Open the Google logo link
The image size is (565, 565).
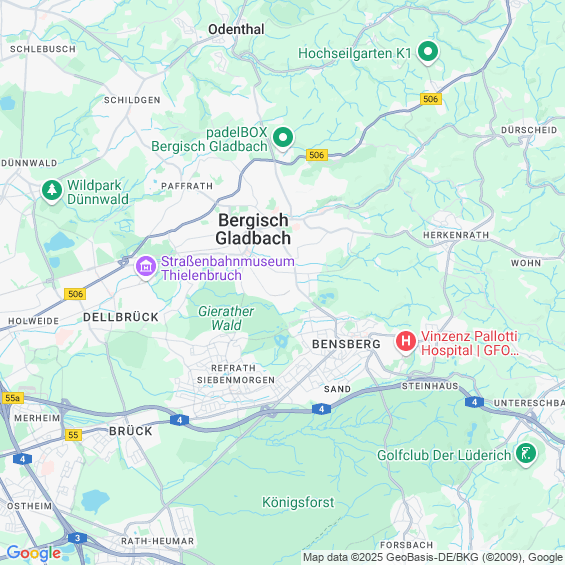click(34, 553)
